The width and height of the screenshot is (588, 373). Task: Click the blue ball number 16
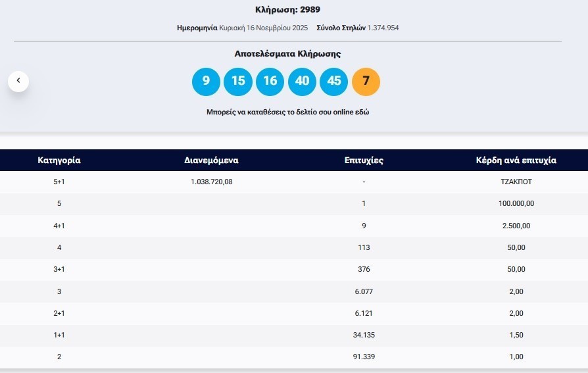coord(270,82)
